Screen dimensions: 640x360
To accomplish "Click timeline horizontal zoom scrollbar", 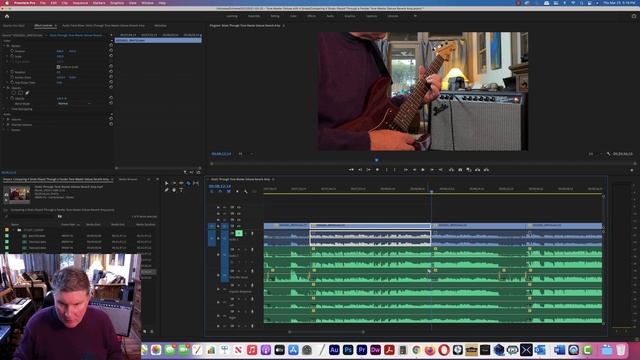I will (327, 332).
